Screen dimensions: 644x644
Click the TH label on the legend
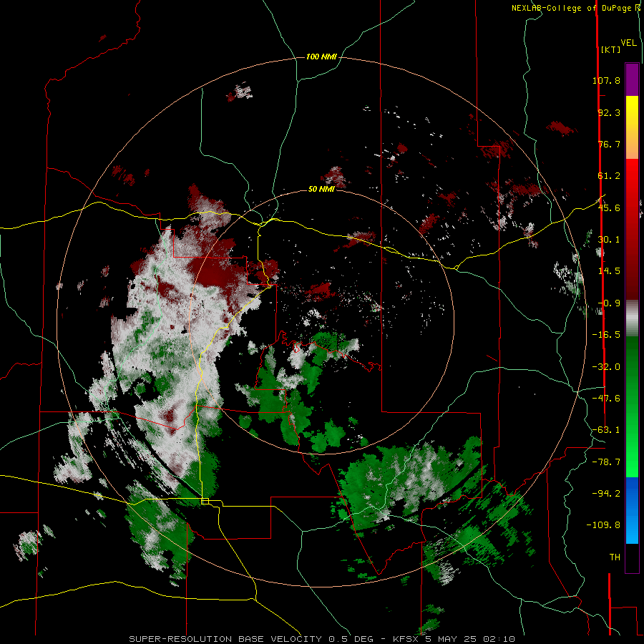[615, 557]
